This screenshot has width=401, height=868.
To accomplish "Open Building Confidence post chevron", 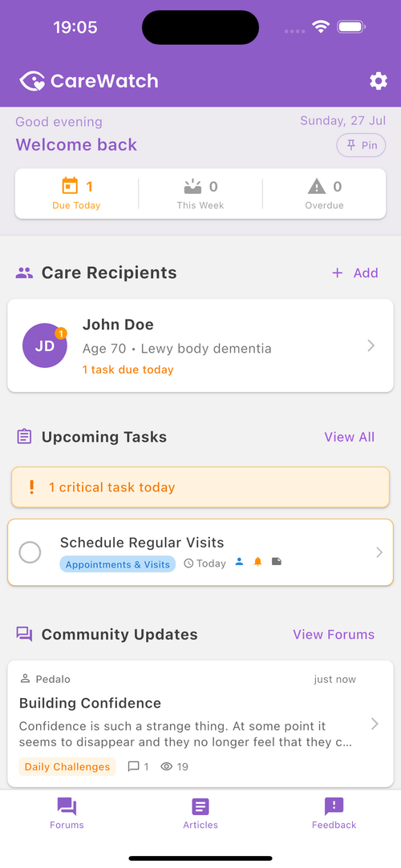I will tap(375, 724).
